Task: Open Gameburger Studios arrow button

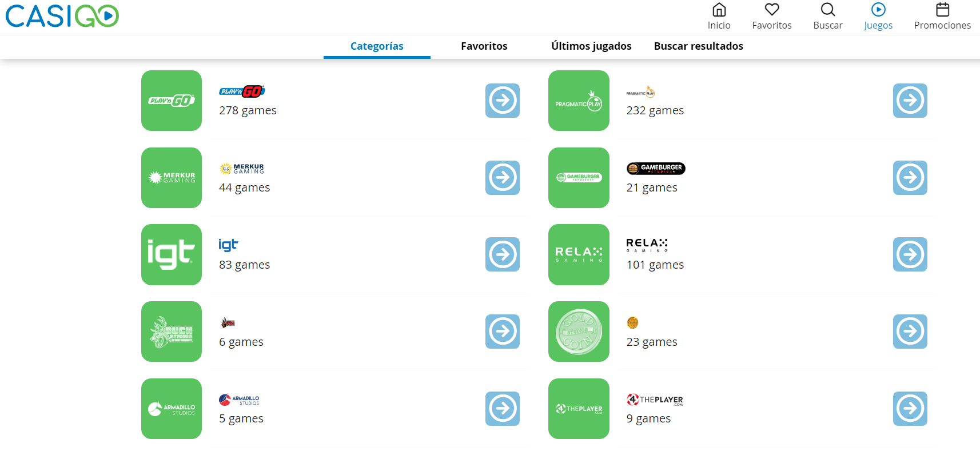Action: [x=910, y=178]
